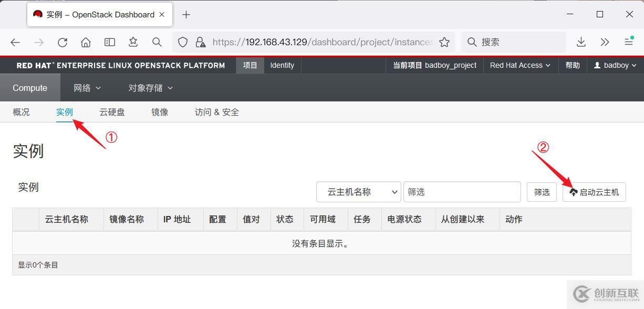This screenshot has width=644, height=309.
Task: Select the Compute section tab
Action: pos(30,88)
